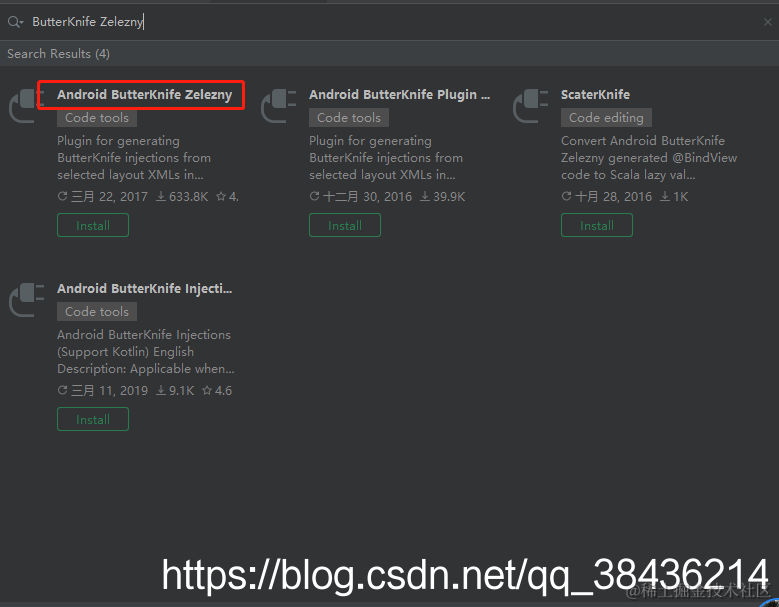Click rating star 4.6
Screen dimensions: 779x607
[x=217, y=391]
